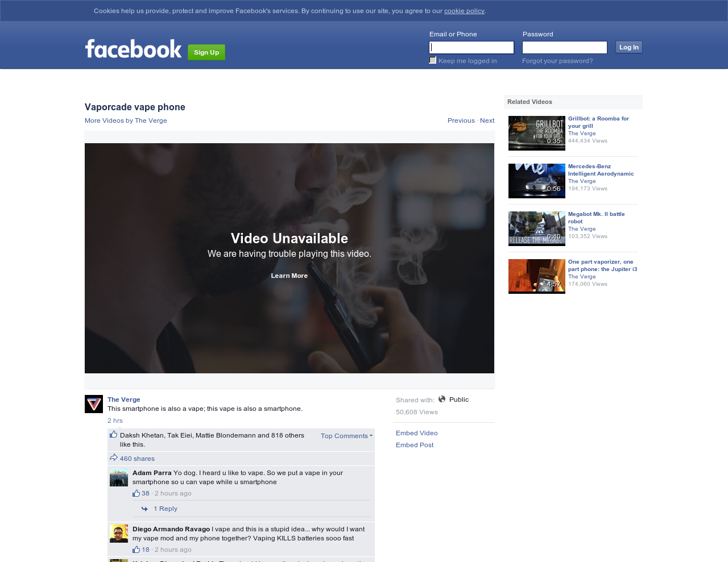Click the 18 likes count on Diego's comment
Viewport: 728px width, 562px height.
coord(146,549)
